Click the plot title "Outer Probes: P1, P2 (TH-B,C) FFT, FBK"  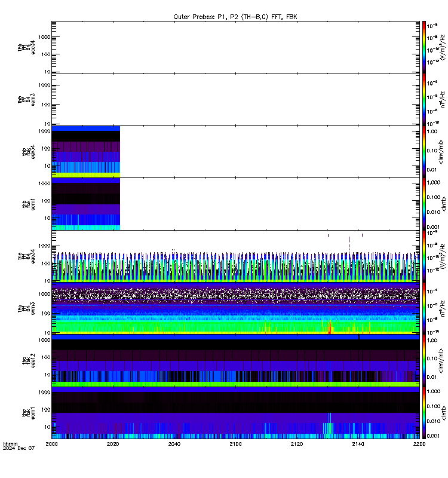pyautogui.click(x=235, y=17)
